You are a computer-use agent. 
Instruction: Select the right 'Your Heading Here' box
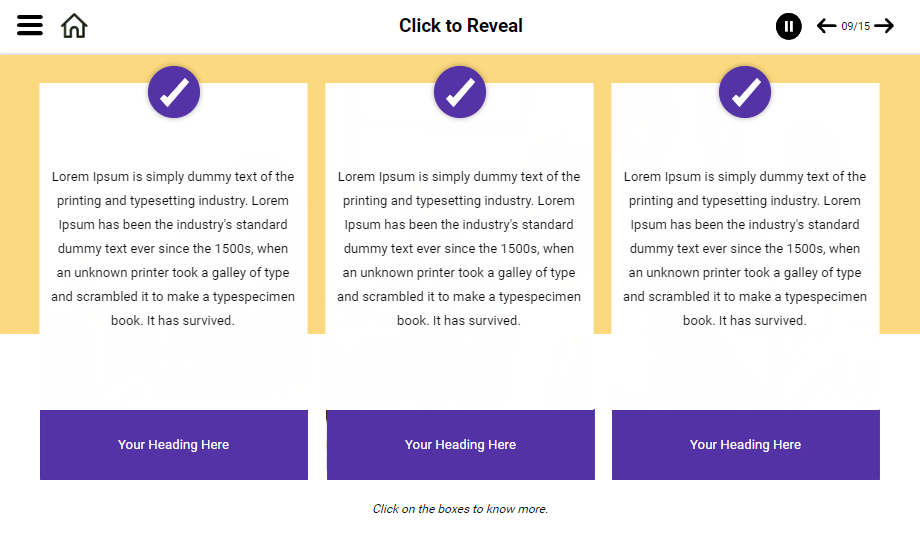click(745, 445)
